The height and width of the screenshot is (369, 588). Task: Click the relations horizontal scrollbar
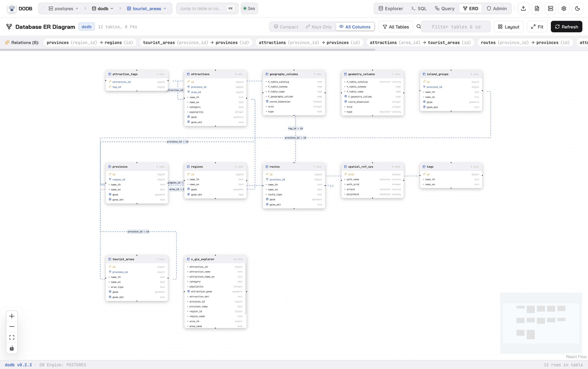click(188, 50)
